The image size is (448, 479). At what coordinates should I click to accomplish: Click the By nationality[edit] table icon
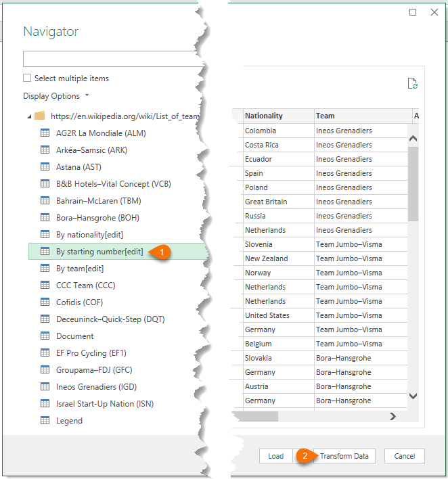pos(45,234)
